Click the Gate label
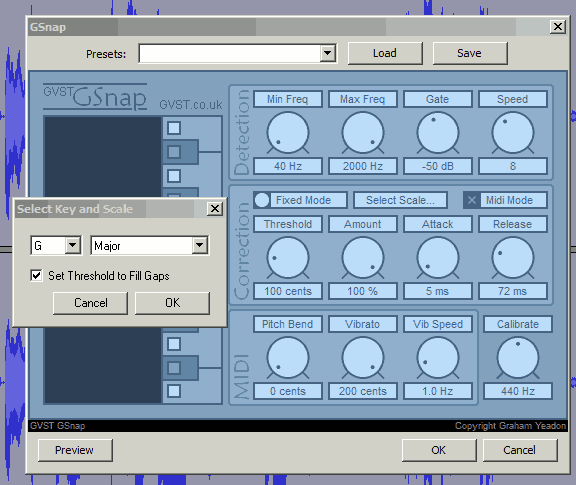 pyautogui.click(x=438, y=99)
